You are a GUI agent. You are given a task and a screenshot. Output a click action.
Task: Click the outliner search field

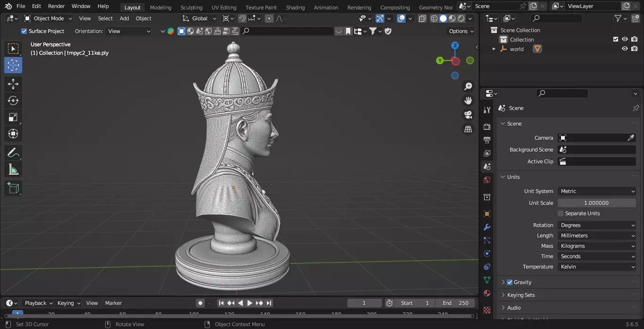click(x=556, y=18)
